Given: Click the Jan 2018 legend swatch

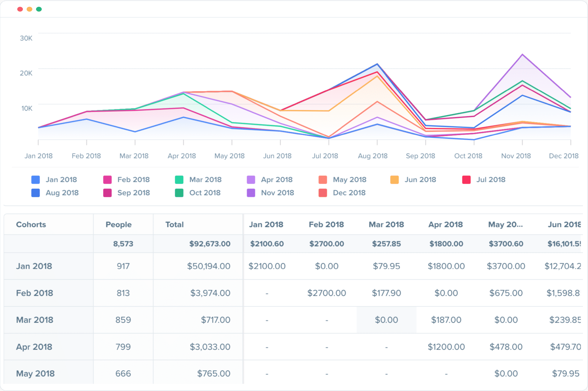Looking at the screenshot, I should pos(36,179).
